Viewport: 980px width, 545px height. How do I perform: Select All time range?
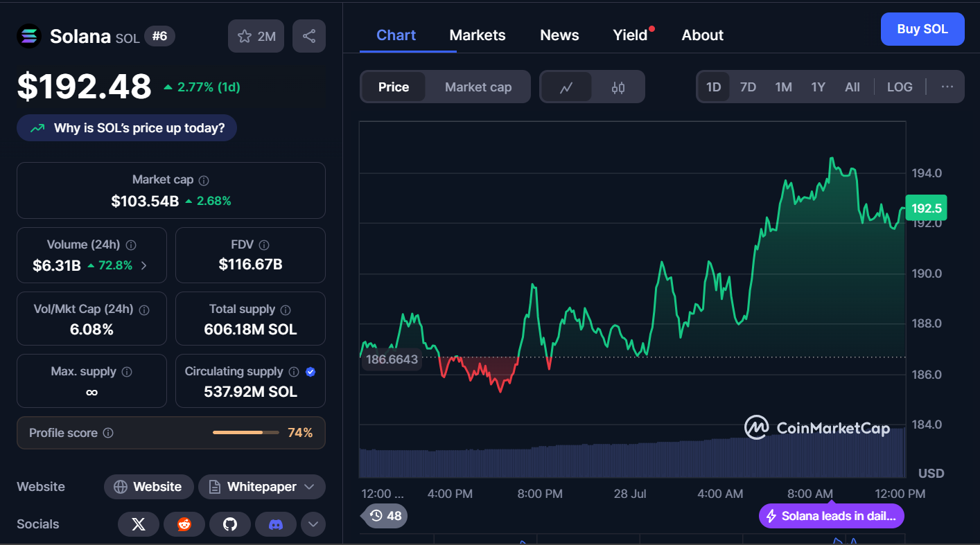click(852, 87)
